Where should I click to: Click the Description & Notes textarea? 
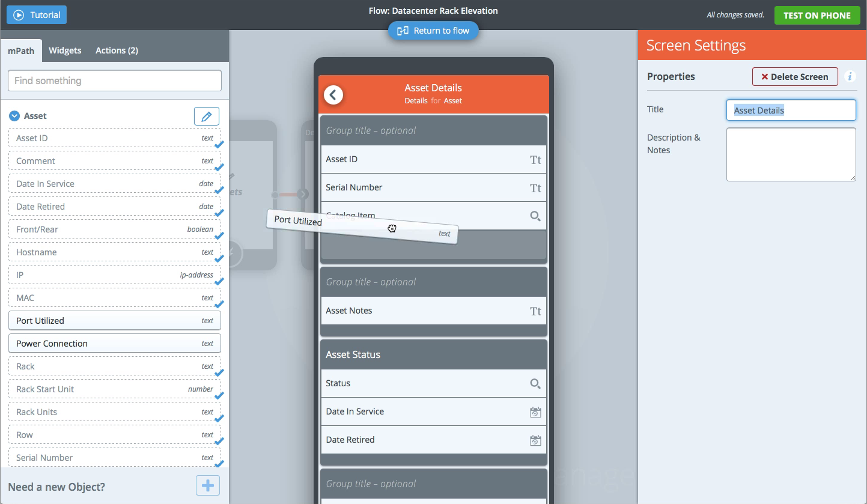click(791, 154)
